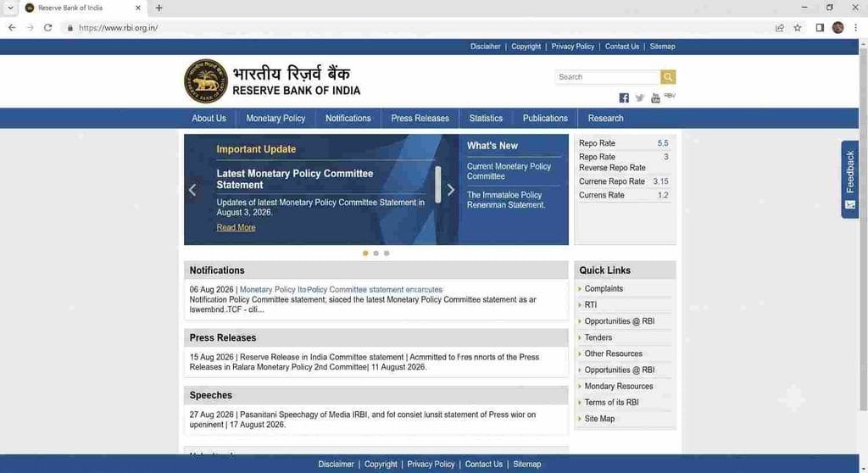Click top bar Copyright link
Image resolution: width=868 pixels, height=473 pixels.
(526, 47)
